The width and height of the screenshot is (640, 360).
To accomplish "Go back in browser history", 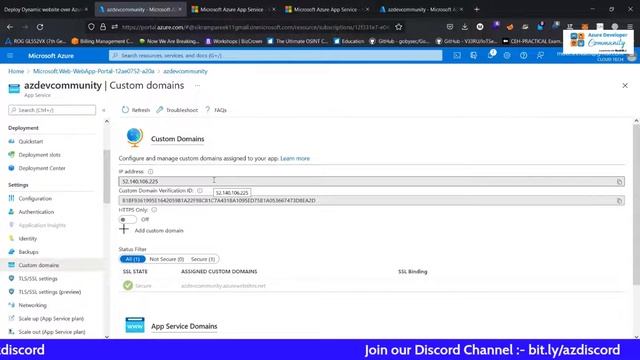I will 10,27.
